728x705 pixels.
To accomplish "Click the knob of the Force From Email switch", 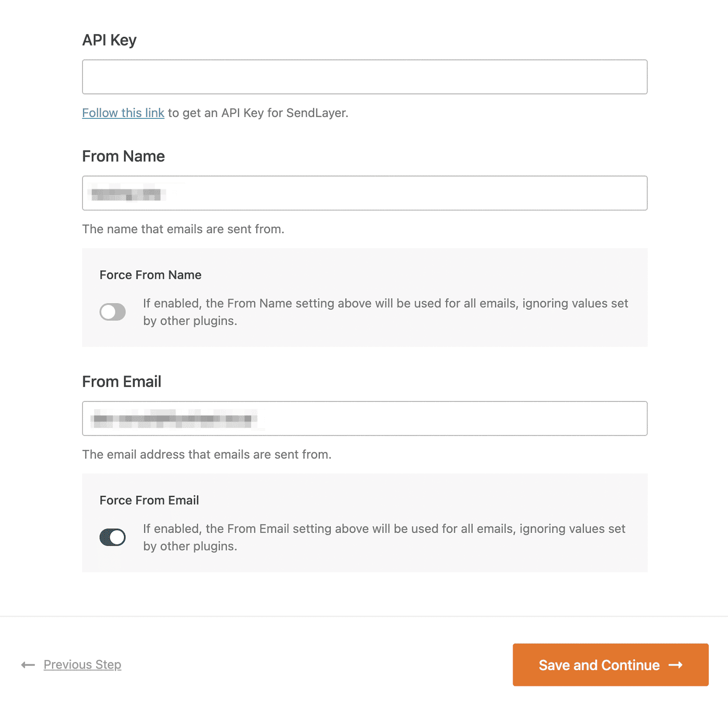I will pos(116,537).
